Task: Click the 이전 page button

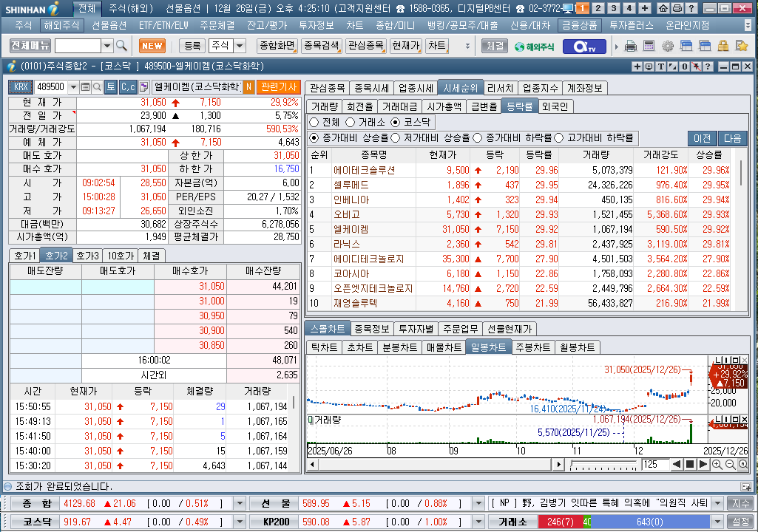Action: pyautogui.click(x=702, y=138)
